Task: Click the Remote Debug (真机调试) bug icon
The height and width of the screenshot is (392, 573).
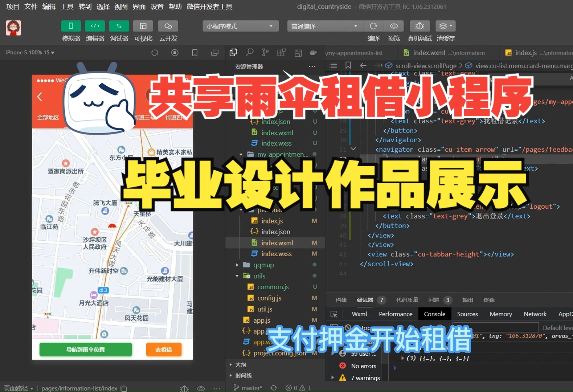Action: point(419,26)
